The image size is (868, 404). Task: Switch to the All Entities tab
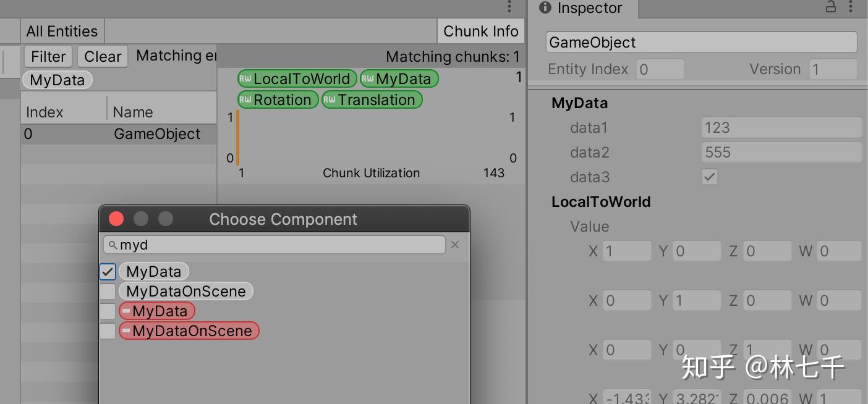pyautogui.click(x=61, y=31)
